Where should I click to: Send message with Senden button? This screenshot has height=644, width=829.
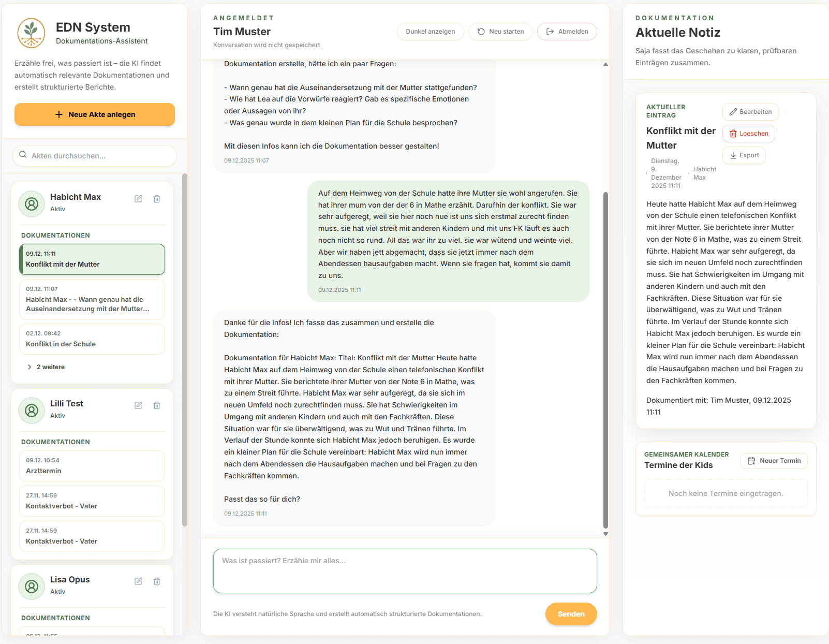click(571, 614)
